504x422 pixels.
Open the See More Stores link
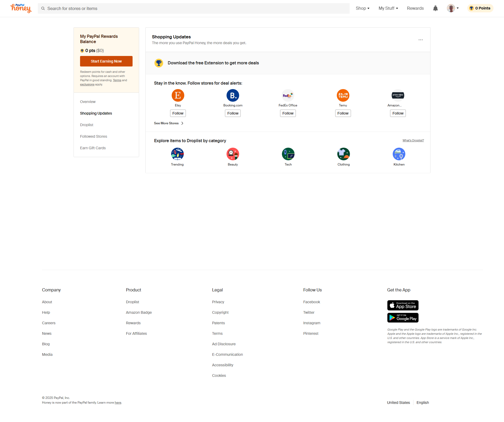click(x=169, y=123)
